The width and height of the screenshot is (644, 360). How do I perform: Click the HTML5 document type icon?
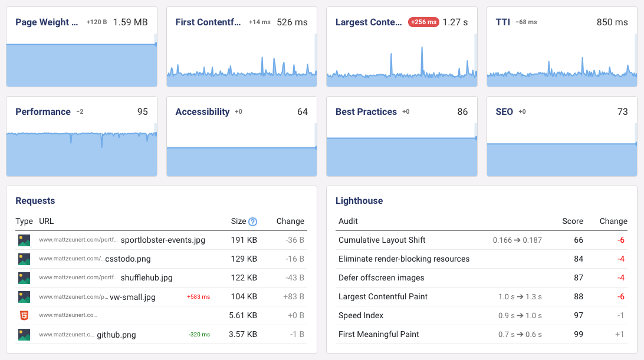coord(24,316)
